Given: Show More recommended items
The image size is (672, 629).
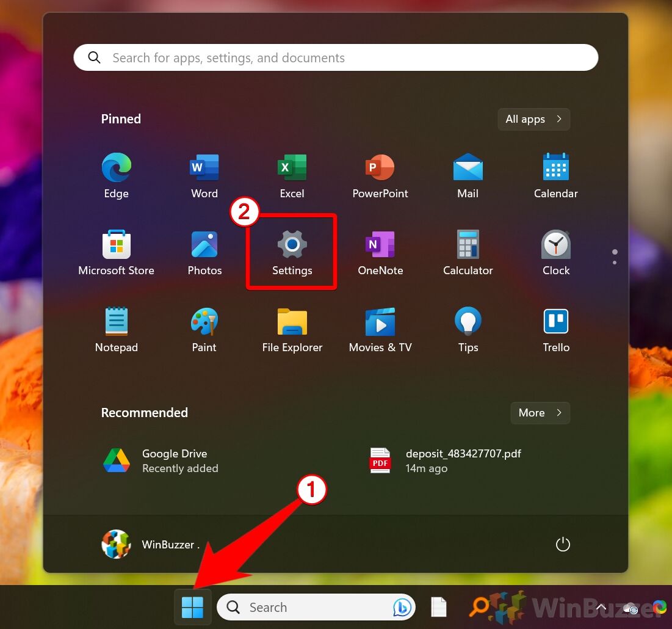Looking at the screenshot, I should tap(540, 413).
